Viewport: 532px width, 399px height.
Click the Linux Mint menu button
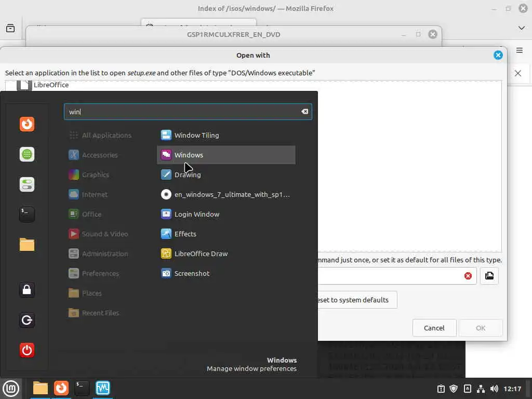tap(11, 389)
